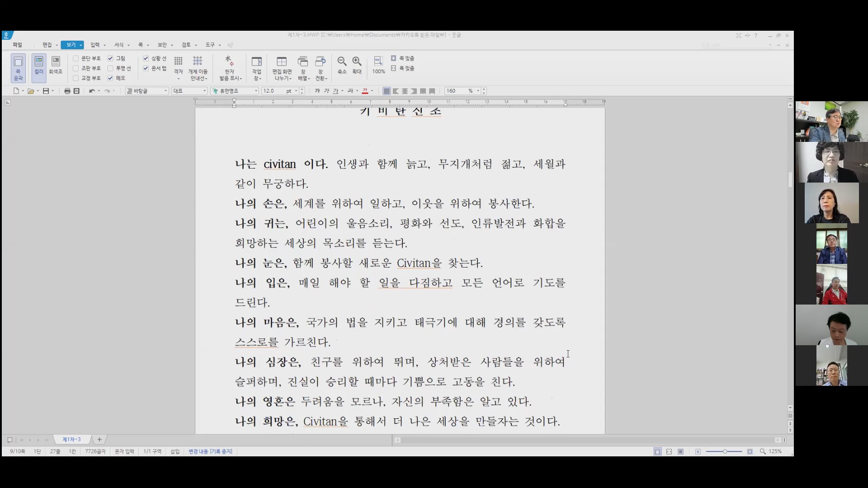This screenshot has height=488, width=868.
Task: Click the top 쪽 맞춤 fit button
Action: point(403,58)
